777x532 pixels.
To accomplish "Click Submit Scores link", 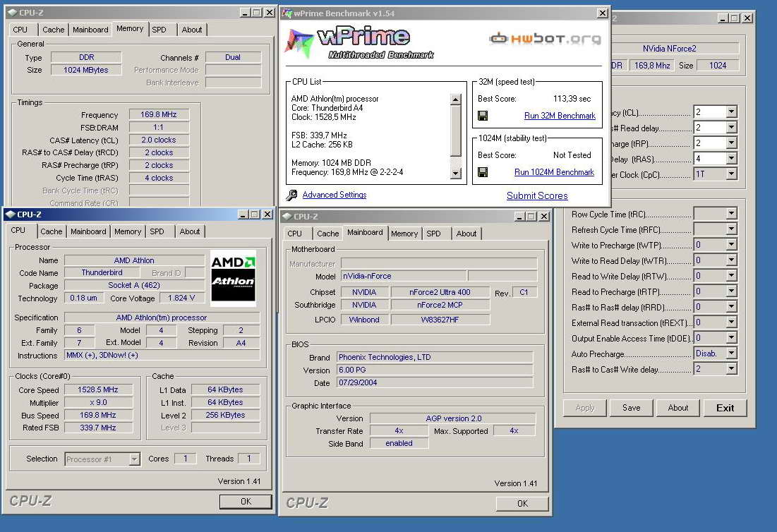I will click(x=537, y=195).
